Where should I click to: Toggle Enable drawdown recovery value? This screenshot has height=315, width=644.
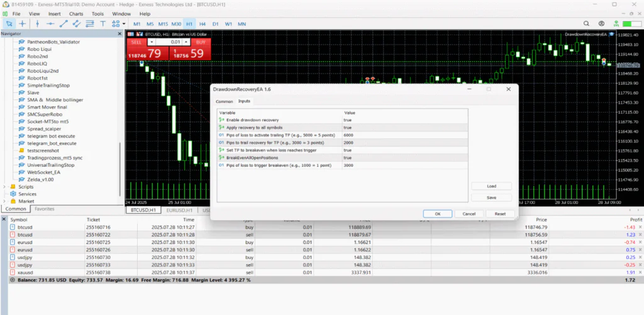point(405,120)
